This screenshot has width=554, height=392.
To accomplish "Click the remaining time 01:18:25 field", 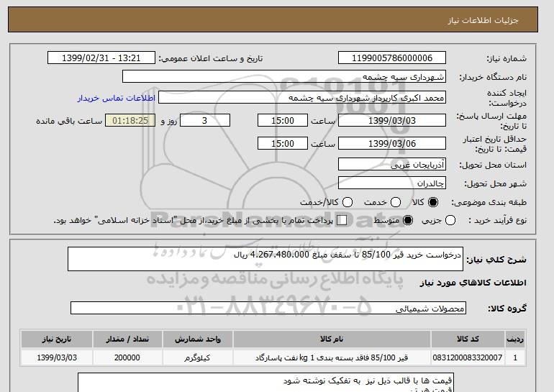I will [130, 120].
